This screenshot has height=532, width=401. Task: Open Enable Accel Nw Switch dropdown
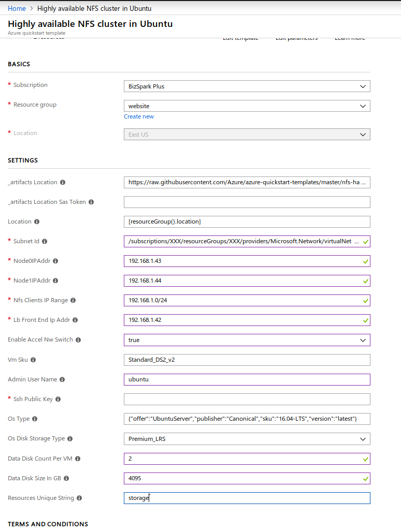click(x=247, y=341)
